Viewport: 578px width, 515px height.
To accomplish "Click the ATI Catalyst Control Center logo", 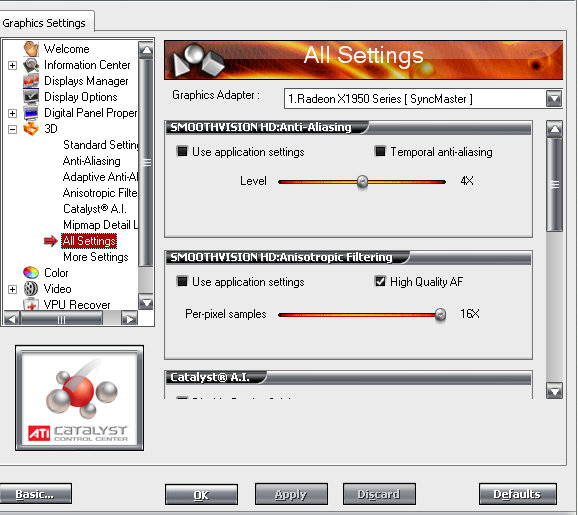I will click(x=79, y=398).
